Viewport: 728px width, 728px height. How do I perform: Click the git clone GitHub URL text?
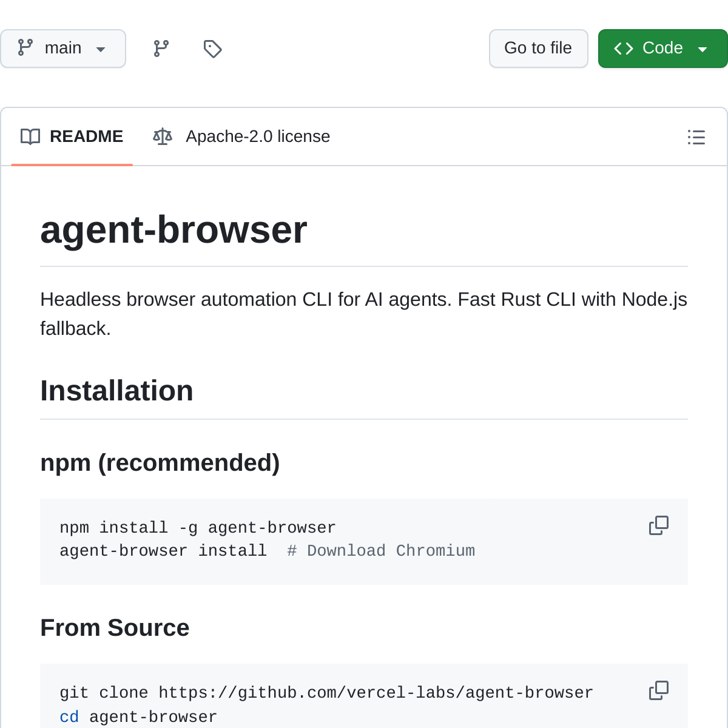point(376,693)
